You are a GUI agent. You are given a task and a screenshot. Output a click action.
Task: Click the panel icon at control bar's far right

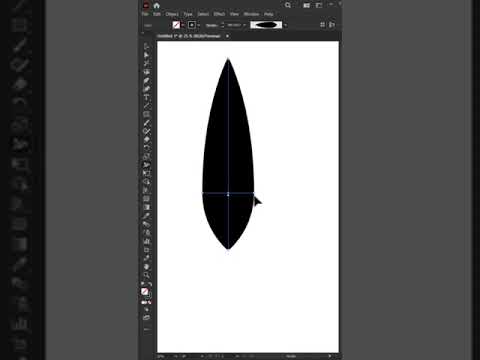[x=332, y=25]
